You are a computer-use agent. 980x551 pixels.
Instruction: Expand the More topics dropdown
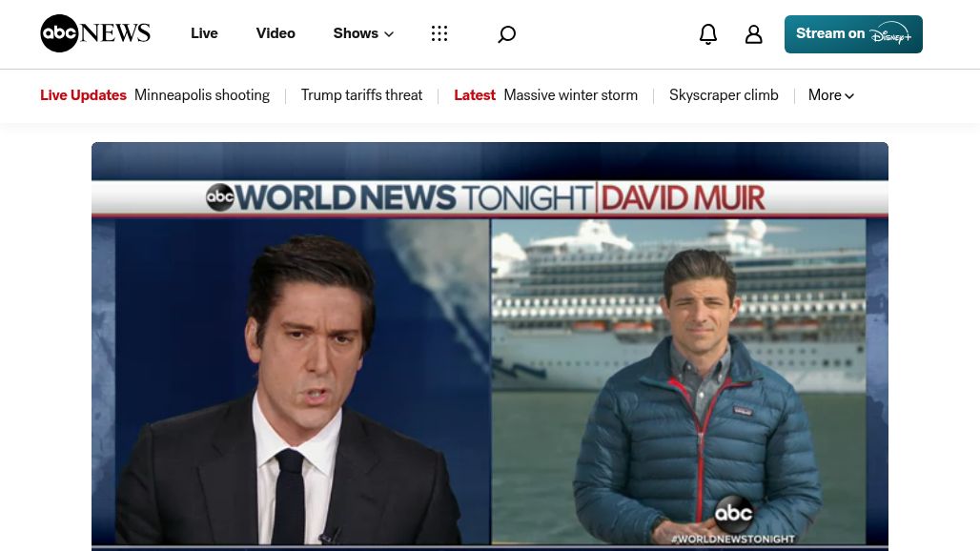(x=830, y=95)
